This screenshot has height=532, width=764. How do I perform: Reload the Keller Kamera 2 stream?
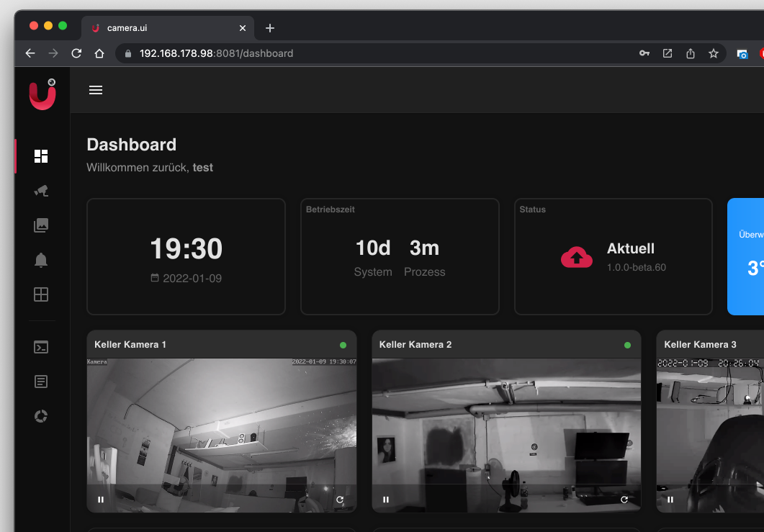tap(624, 499)
